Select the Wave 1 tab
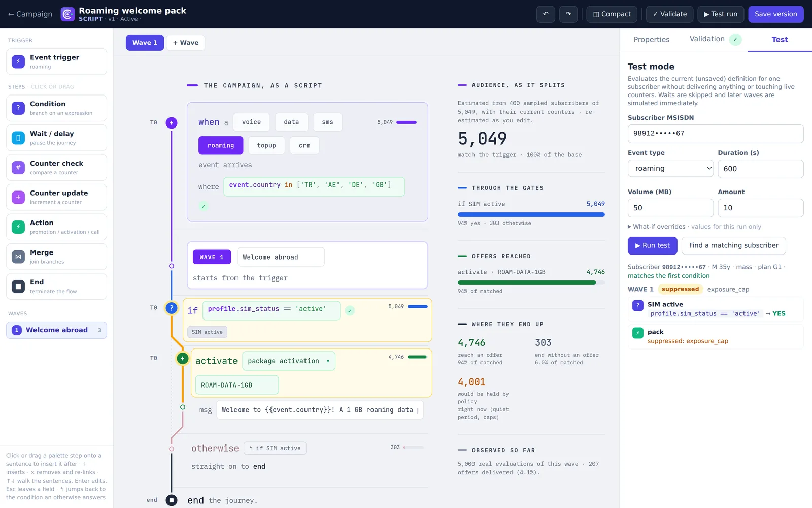812x508 pixels. click(145, 43)
